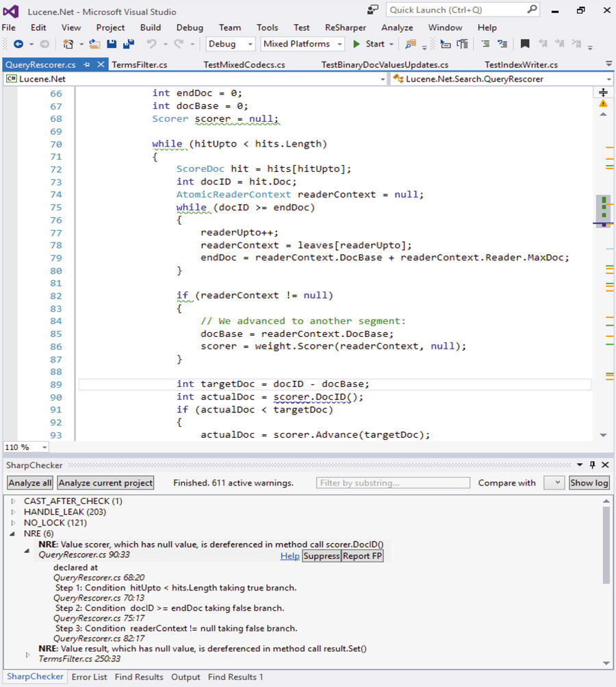
Task: Click the Quick Launch search magnifier icon
Action: tap(531, 10)
